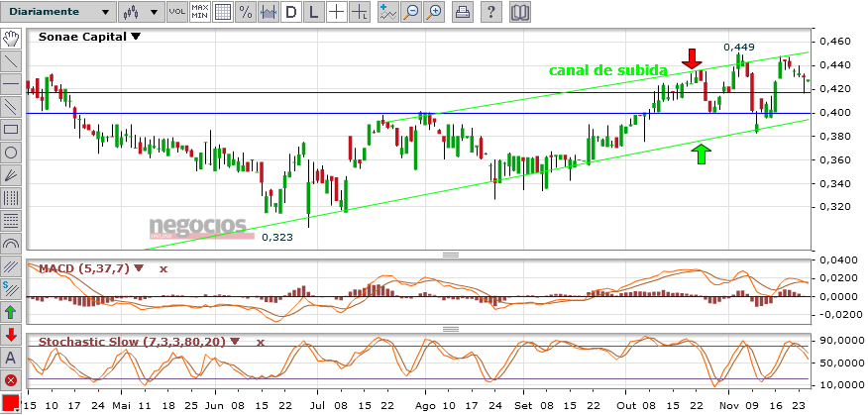Enable the crosshair with L label button

pos(360,12)
